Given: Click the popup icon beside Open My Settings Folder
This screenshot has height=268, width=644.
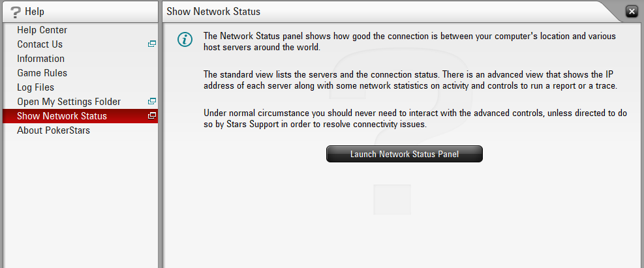Looking at the screenshot, I should 152,101.
